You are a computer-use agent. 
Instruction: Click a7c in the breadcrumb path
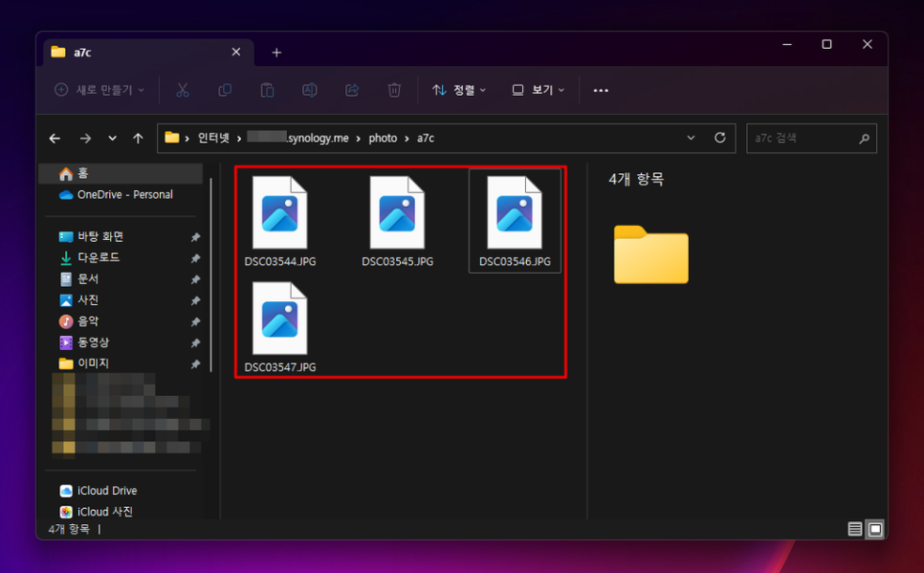(x=426, y=138)
